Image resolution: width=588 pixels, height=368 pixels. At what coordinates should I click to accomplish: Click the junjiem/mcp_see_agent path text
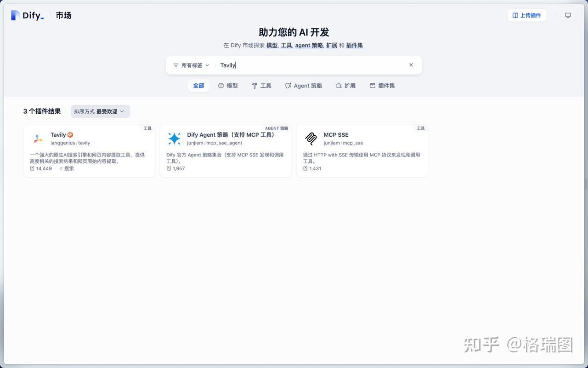point(215,143)
